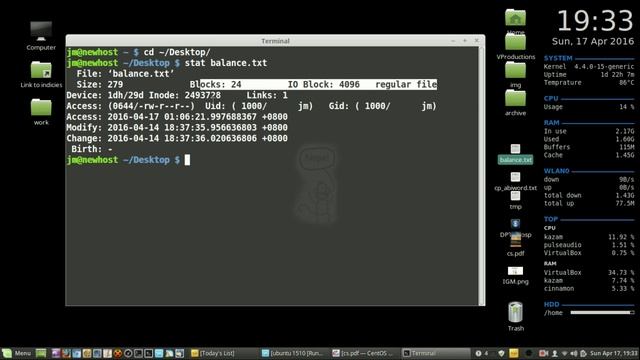Click the 'Size: 279' text in terminal

100,84
